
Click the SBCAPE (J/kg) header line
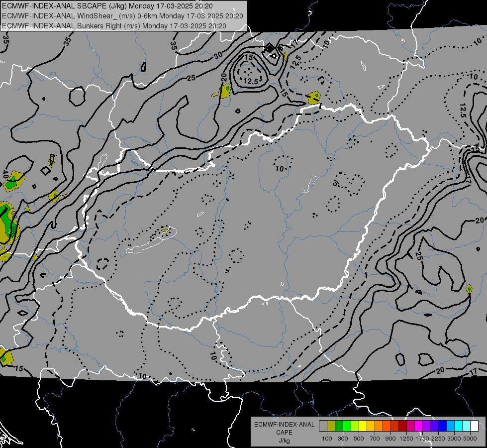[107, 6]
